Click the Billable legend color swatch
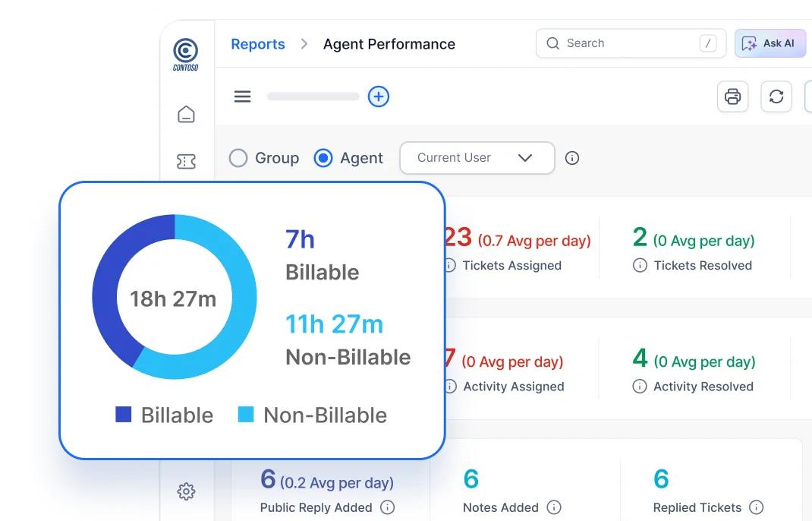812x521 pixels. [123, 415]
